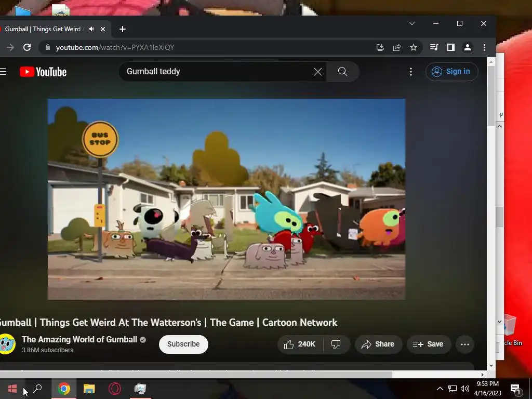Open File Explorer from taskbar

89,389
